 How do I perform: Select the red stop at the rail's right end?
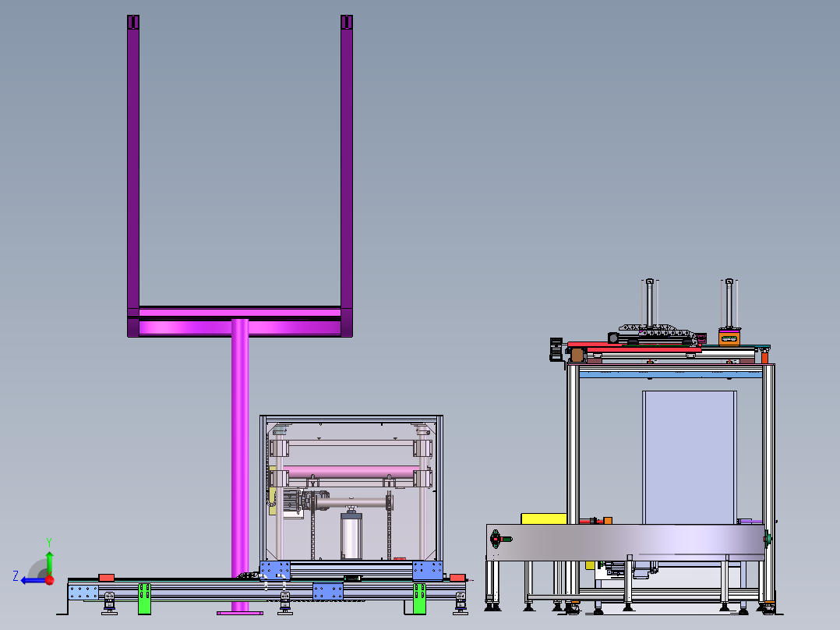coord(457,578)
